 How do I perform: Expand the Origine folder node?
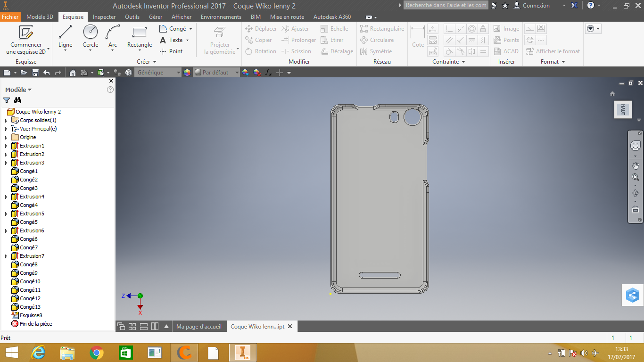[x=6, y=138]
